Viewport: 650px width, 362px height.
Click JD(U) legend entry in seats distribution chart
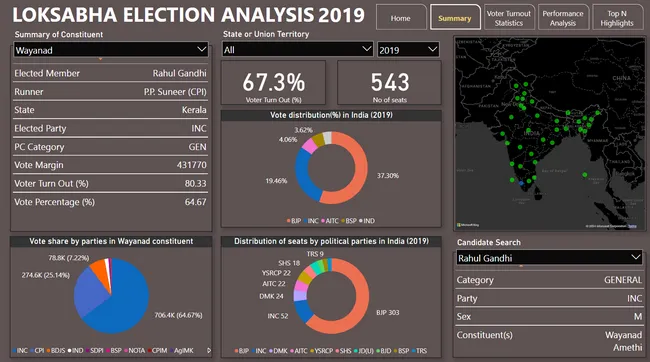364,351
